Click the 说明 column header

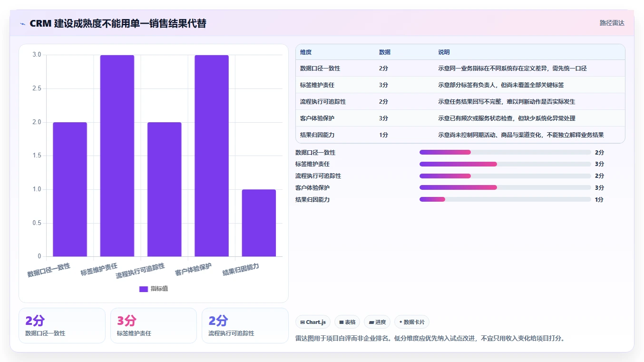(x=444, y=52)
